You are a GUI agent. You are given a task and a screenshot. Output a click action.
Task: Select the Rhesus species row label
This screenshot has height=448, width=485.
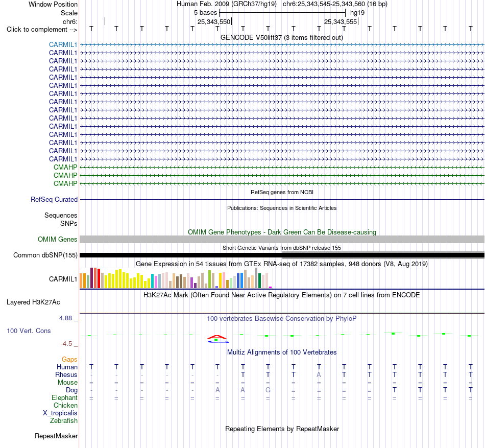pyautogui.click(x=66, y=374)
